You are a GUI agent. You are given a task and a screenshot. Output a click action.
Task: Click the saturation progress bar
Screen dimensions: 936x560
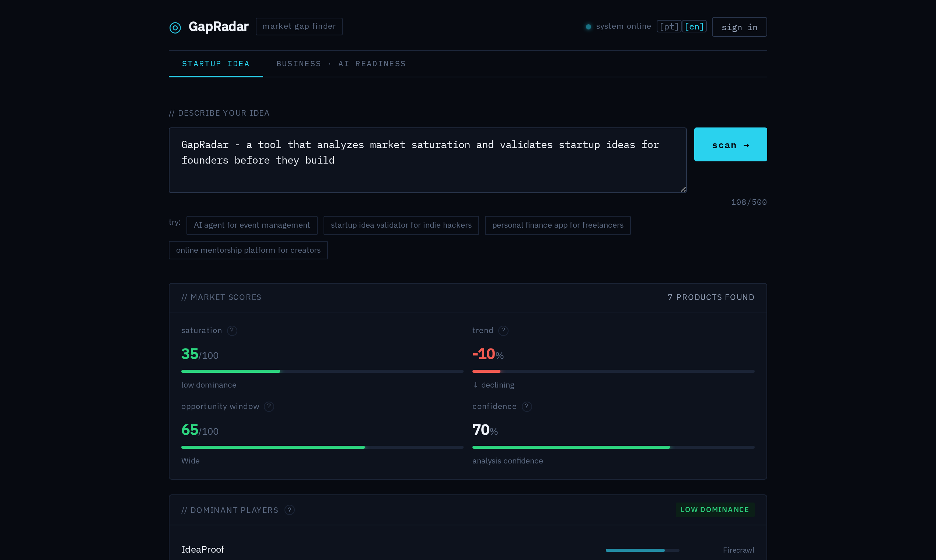click(x=322, y=371)
